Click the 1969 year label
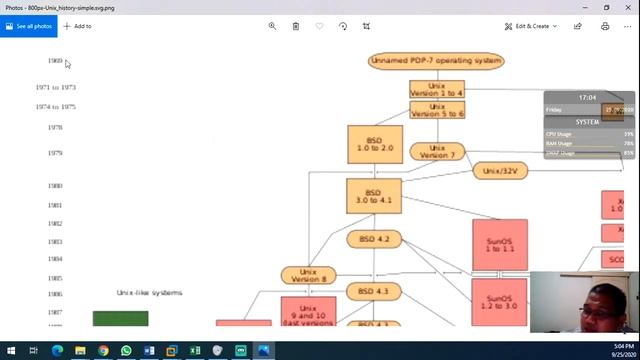 55,61
